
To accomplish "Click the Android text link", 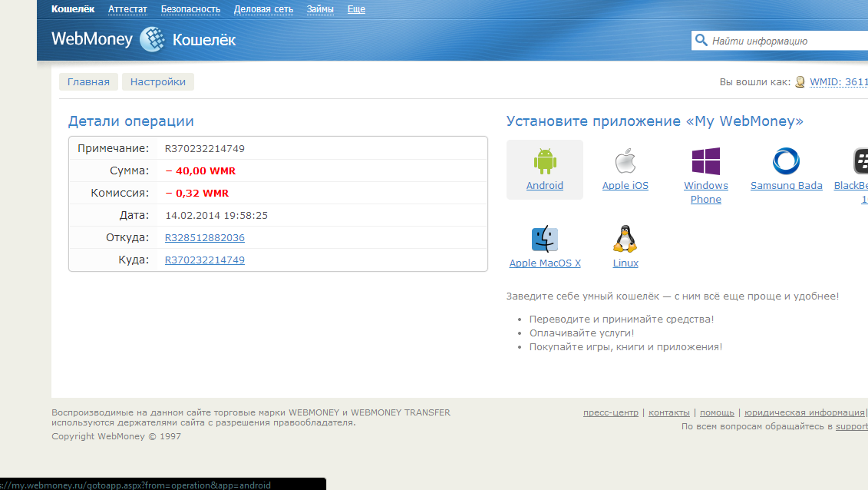I will [545, 186].
